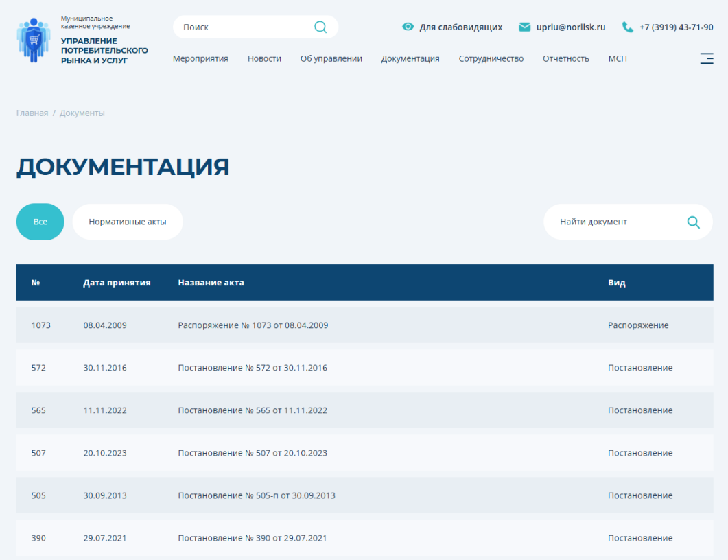Click the Дата принятия column header
Screen dimensions: 728x560
(x=117, y=283)
